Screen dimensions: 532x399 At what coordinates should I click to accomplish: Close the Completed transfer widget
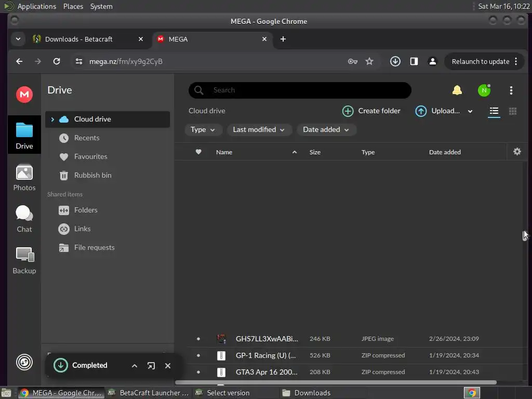168,366
